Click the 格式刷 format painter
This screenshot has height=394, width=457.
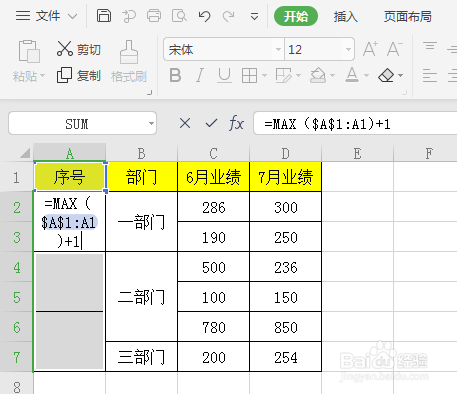pos(129,62)
